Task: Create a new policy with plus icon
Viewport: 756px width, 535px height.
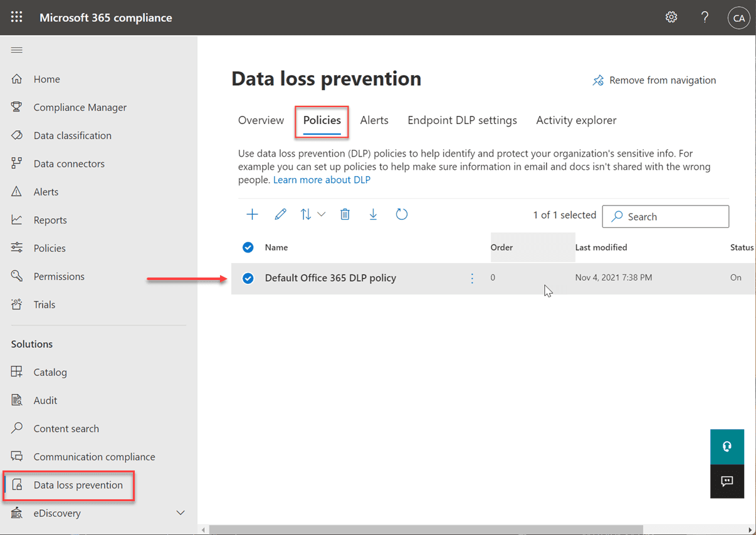Action: (x=252, y=215)
